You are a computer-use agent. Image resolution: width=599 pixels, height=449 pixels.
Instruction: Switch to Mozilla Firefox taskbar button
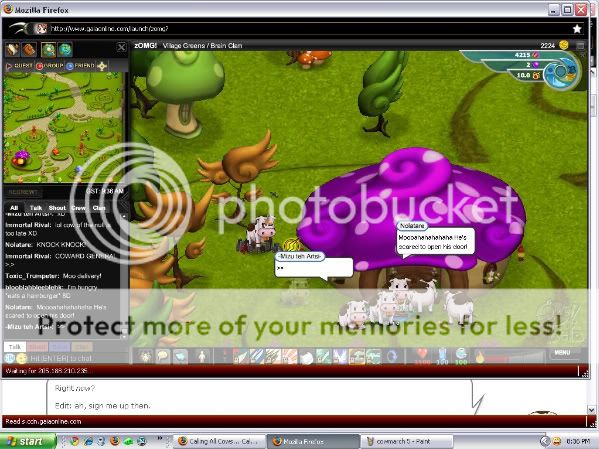313,441
